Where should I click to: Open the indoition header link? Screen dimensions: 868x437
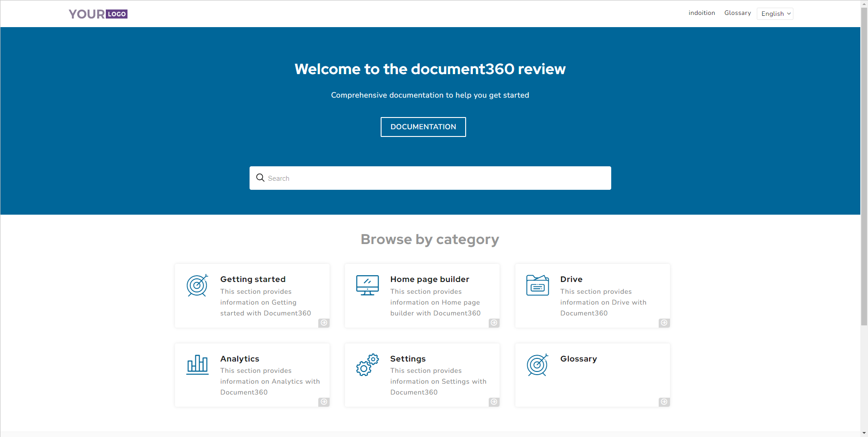pyautogui.click(x=702, y=13)
